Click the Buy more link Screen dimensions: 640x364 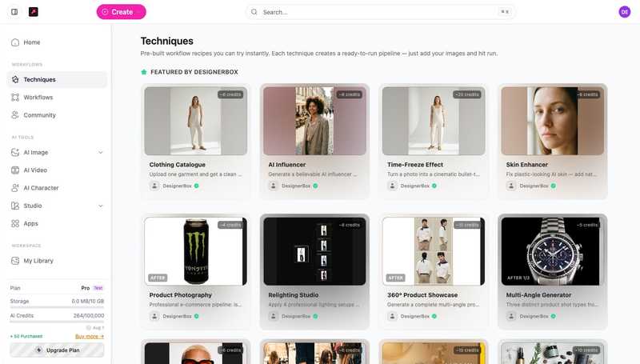[x=90, y=336]
